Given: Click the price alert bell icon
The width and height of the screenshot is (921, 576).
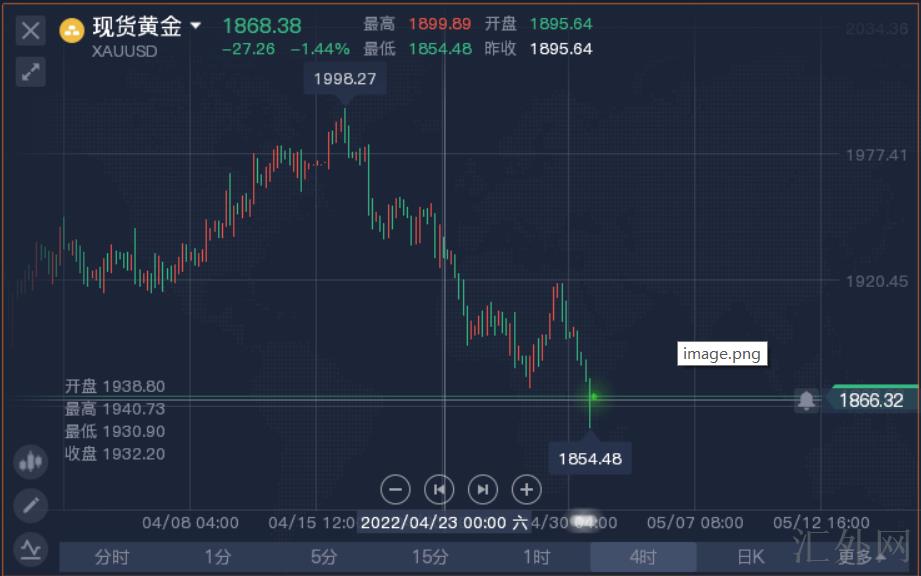Looking at the screenshot, I should click(806, 400).
